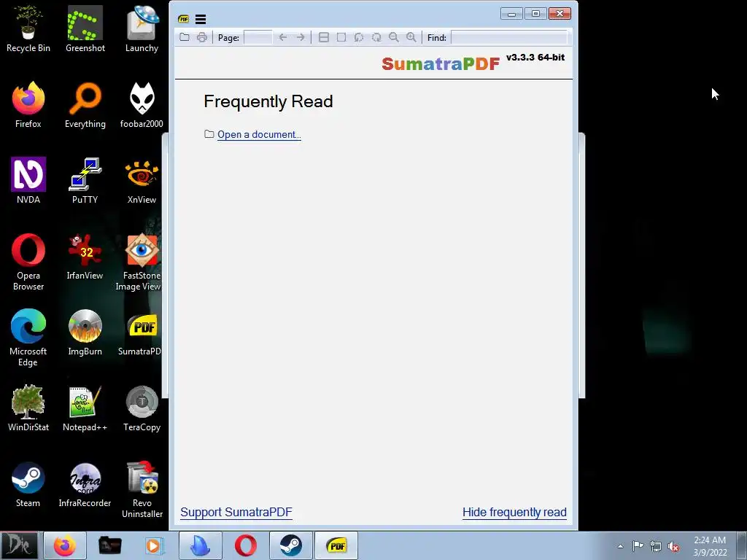The image size is (747, 560).
Task: Select the Microsoft Edge desktop icon
Action: (28, 337)
